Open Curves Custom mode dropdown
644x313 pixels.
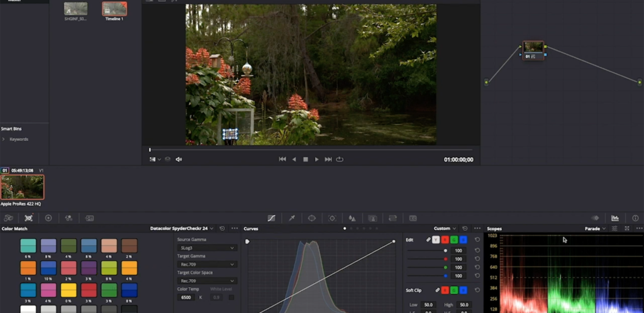[445, 229]
